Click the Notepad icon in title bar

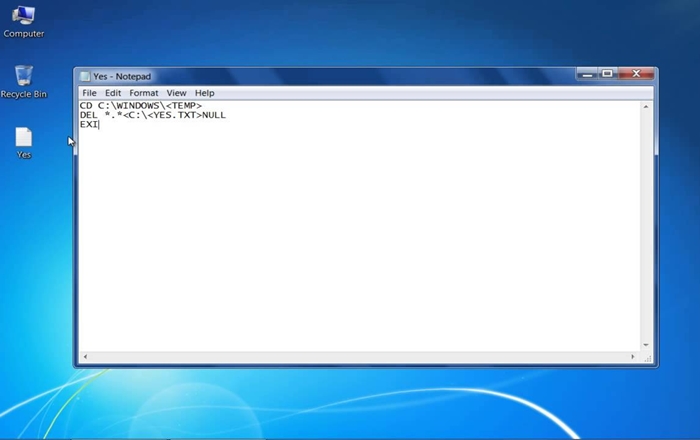(84, 76)
